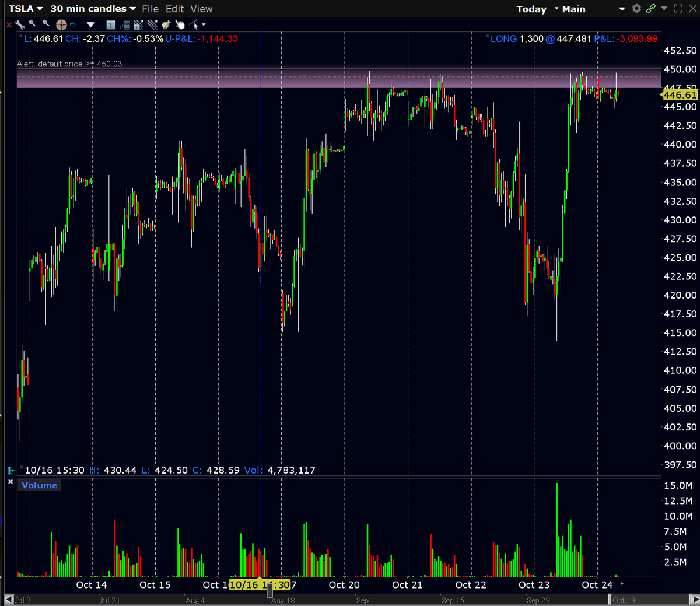Click scrollbar left arrow at bottom
The height and width of the screenshot is (606, 700).
pyautogui.click(x=9, y=600)
